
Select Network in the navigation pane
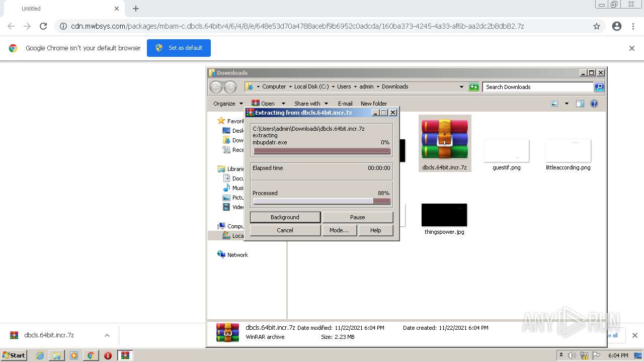tap(232, 255)
